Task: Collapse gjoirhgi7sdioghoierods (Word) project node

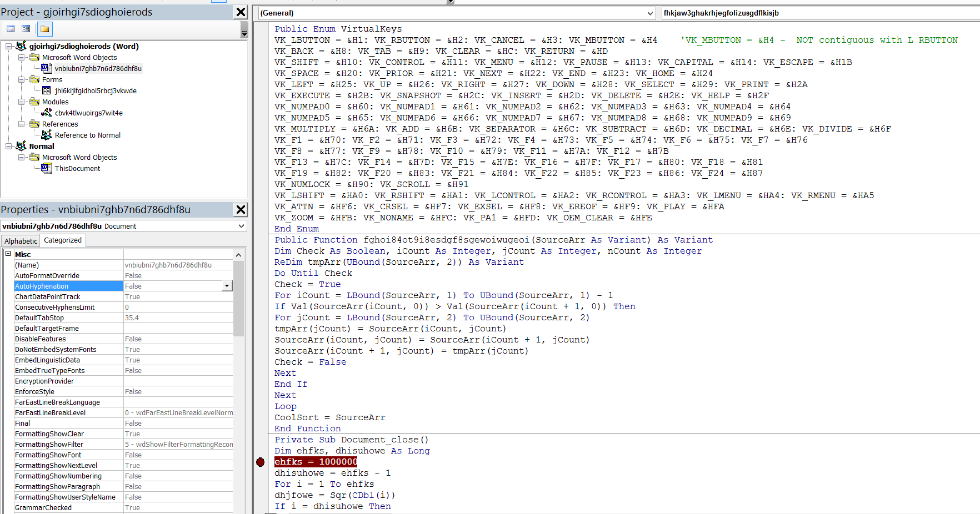Action: 8,46
